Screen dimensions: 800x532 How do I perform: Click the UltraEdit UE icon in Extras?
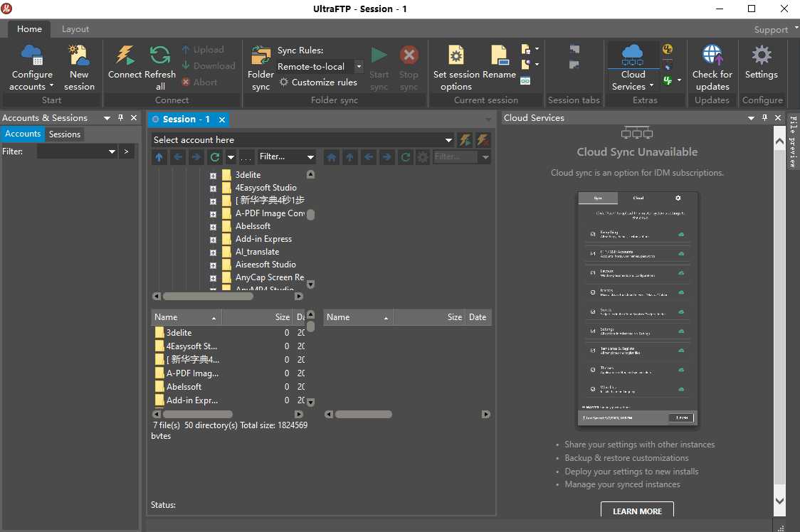(668, 49)
